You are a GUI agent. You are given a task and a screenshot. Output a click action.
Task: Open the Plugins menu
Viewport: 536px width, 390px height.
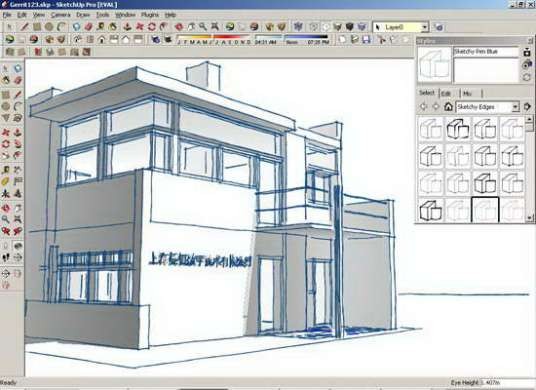pos(150,15)
